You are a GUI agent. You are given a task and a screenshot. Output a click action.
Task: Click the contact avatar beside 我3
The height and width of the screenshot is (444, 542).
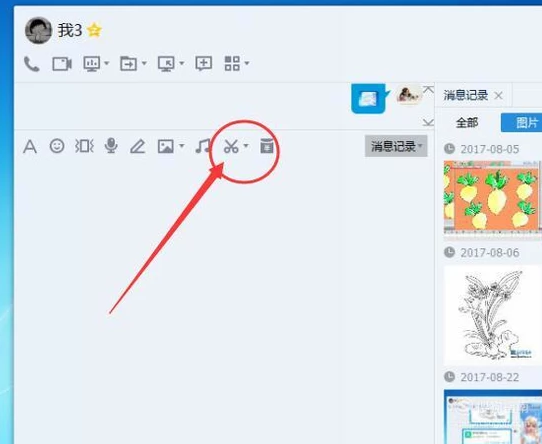(x=38, y=30)
